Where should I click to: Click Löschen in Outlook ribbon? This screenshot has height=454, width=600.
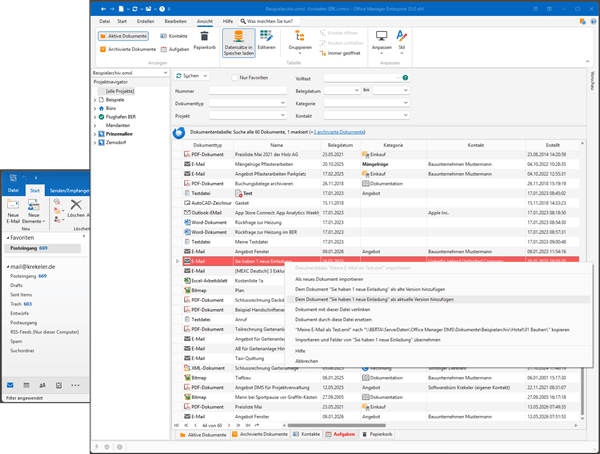[x=76, y=208]
